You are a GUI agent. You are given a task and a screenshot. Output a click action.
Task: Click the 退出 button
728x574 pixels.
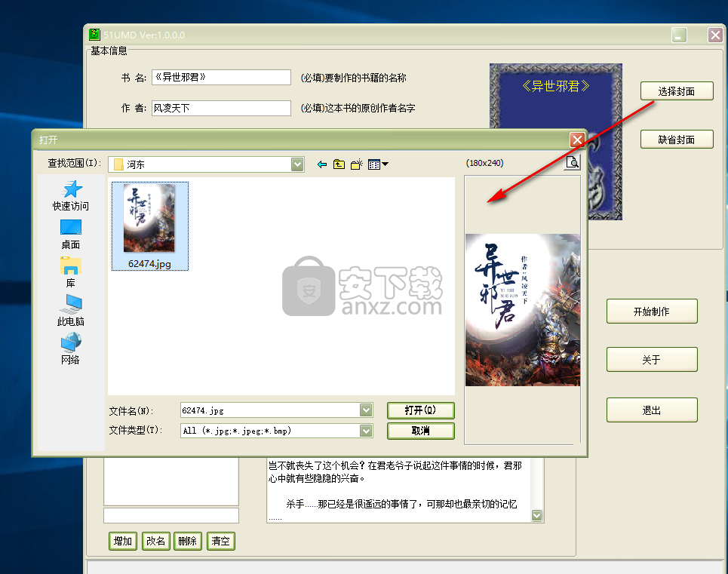point(651,410)
